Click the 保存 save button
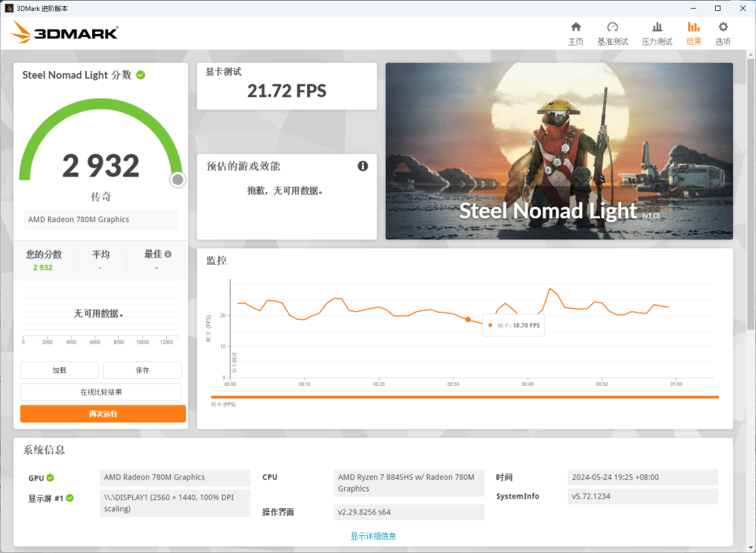This screenshot has height=553, width=756. pyautogui.click(x=142, y=369)
